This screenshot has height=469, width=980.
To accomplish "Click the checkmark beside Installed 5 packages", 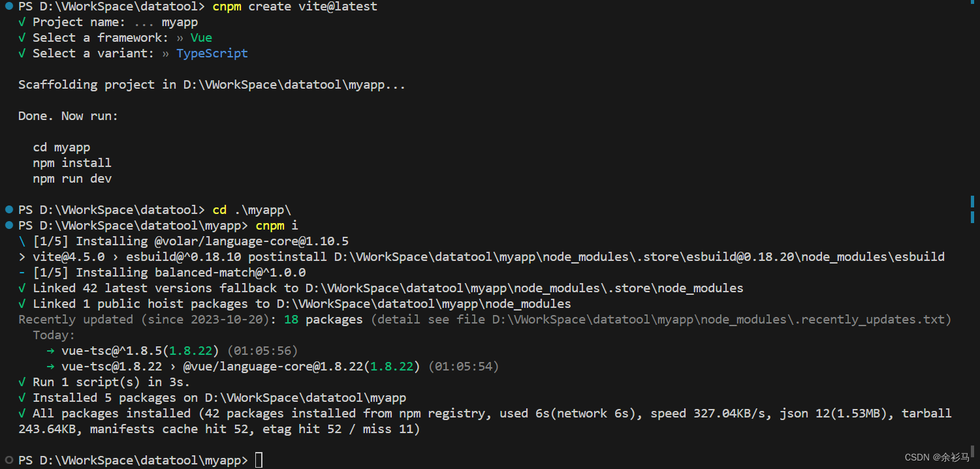I will [22, 397].
